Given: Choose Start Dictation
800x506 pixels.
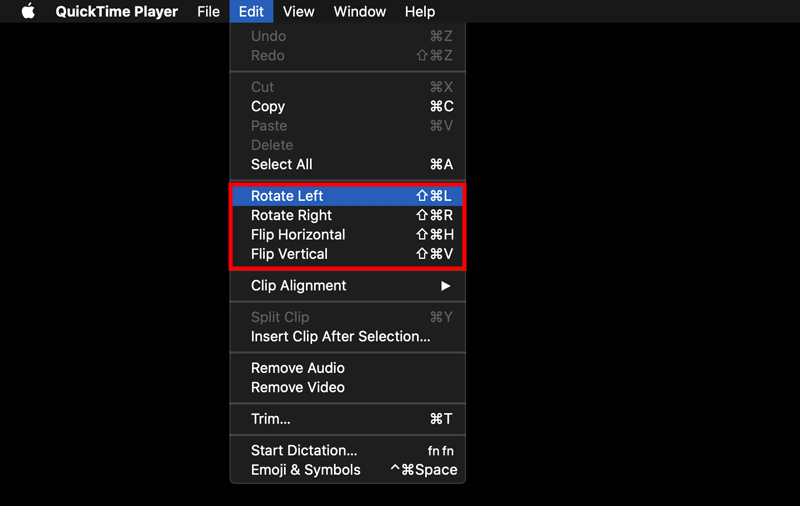Looking at the screenshot, I should pos(347,451).
